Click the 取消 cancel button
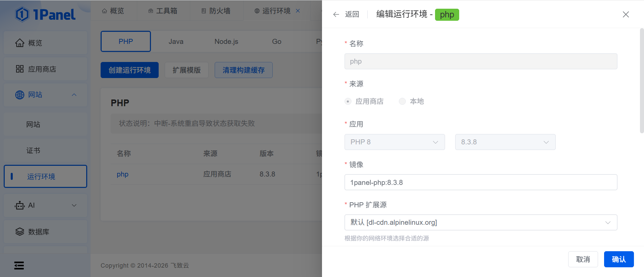 pos(583,259)
